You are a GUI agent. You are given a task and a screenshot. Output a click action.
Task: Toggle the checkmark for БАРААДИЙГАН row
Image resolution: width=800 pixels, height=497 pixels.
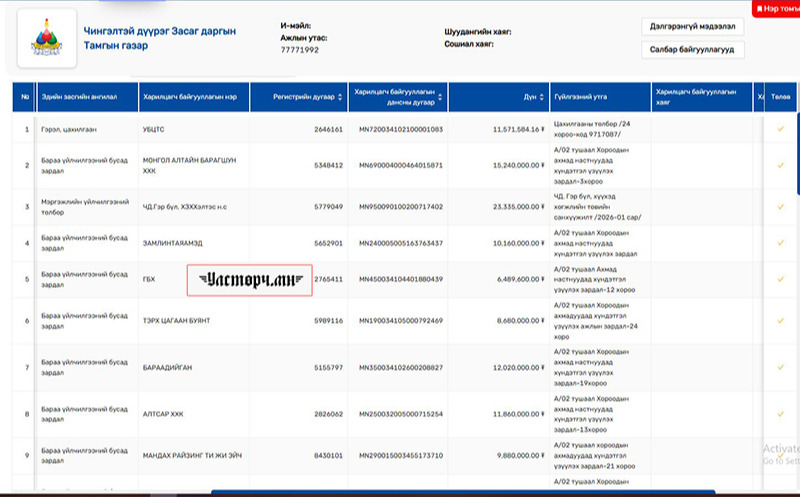780,368
